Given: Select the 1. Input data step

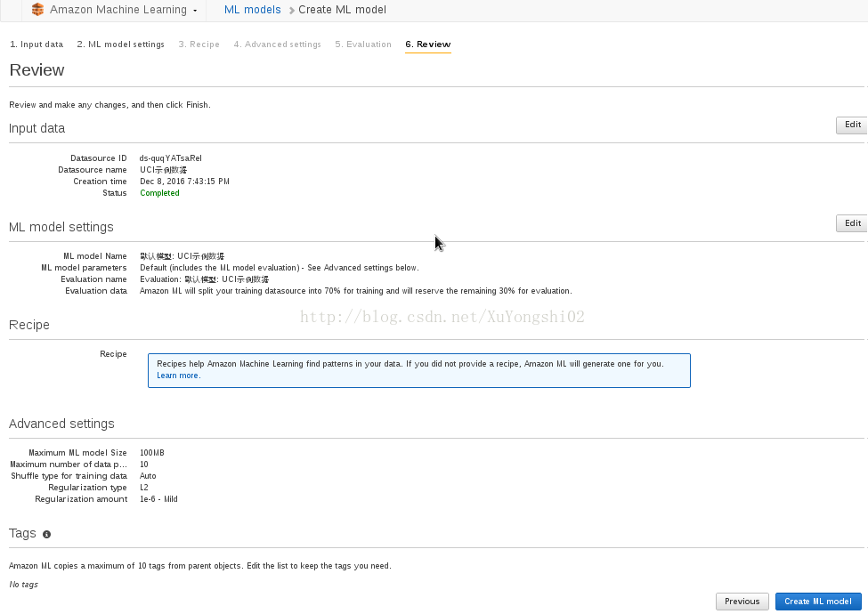Looking at the screenshot, I should [x=37, y=44].
